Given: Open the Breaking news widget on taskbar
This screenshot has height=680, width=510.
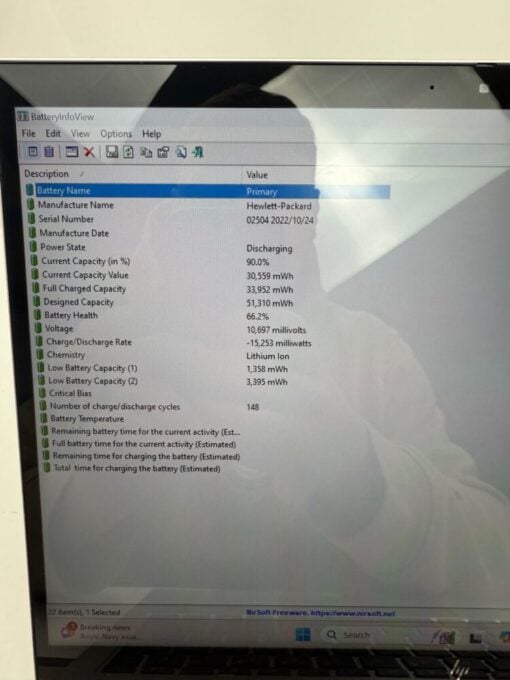Looking at the screenshot, I should [98, 631].
